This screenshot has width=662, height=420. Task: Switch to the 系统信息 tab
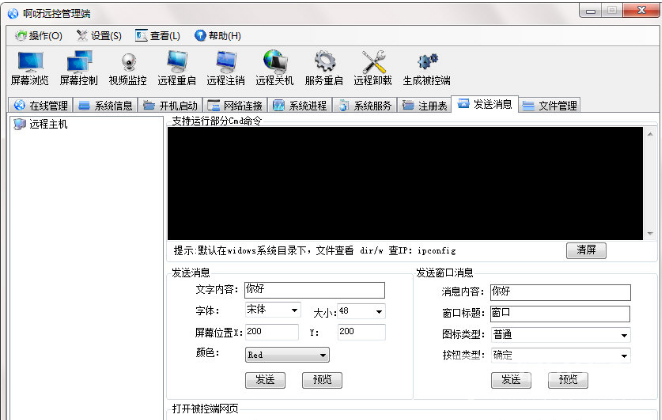[106, 105]
